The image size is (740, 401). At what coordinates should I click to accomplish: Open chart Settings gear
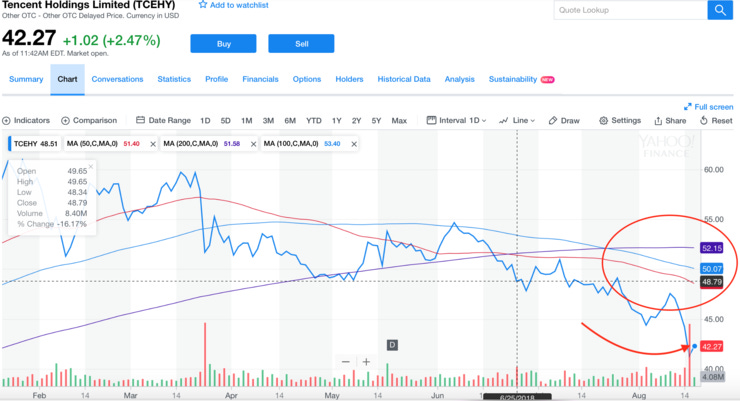(620, 120)
